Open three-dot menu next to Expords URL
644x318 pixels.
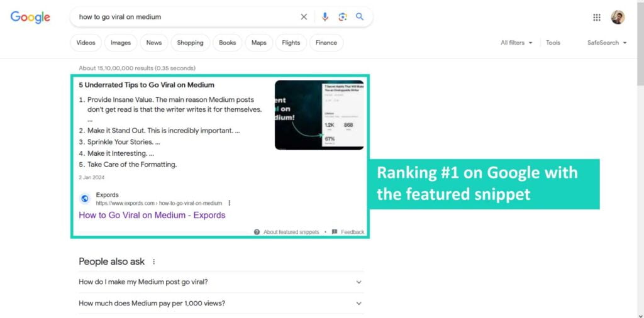click(x=229, y=203)
